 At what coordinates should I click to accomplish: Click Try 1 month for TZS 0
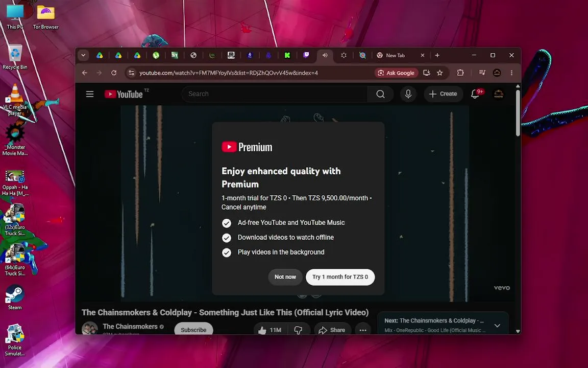point(340,277)
